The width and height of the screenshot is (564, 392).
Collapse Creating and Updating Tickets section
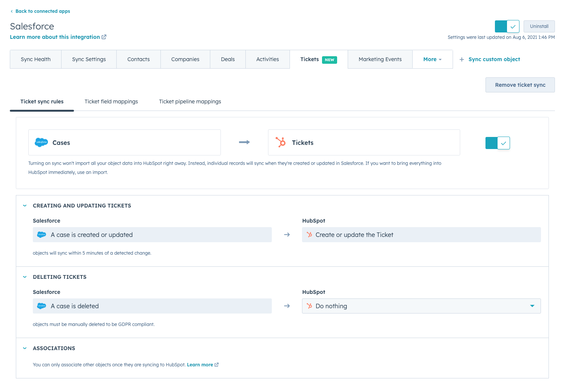[25, 206]
